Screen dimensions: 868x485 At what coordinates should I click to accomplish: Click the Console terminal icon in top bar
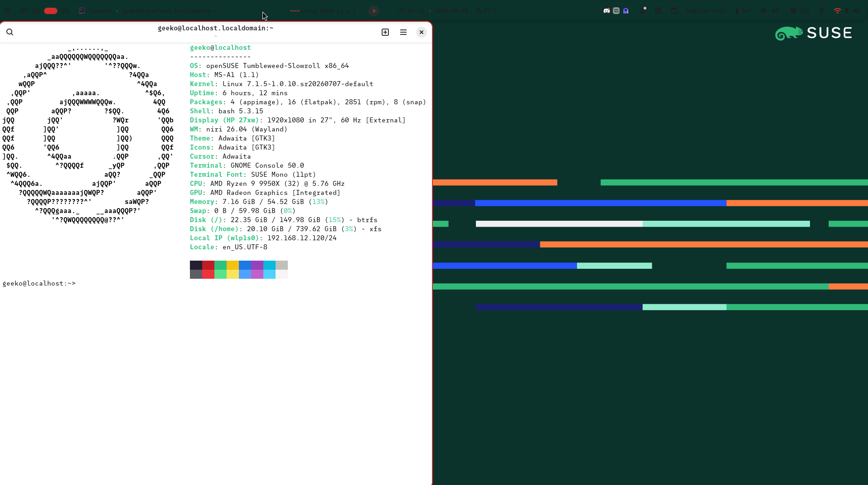coord(82,11)
